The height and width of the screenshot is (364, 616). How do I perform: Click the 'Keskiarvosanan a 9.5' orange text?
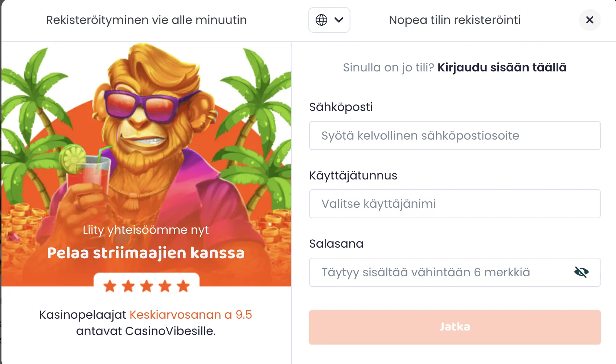pyautogui.click(x=190, y=315)
